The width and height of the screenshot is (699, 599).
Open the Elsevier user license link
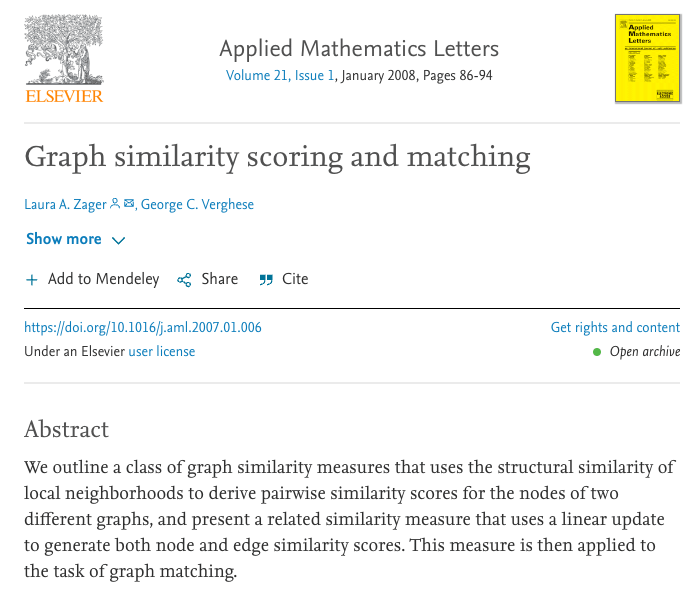click(x=161, y=352)
